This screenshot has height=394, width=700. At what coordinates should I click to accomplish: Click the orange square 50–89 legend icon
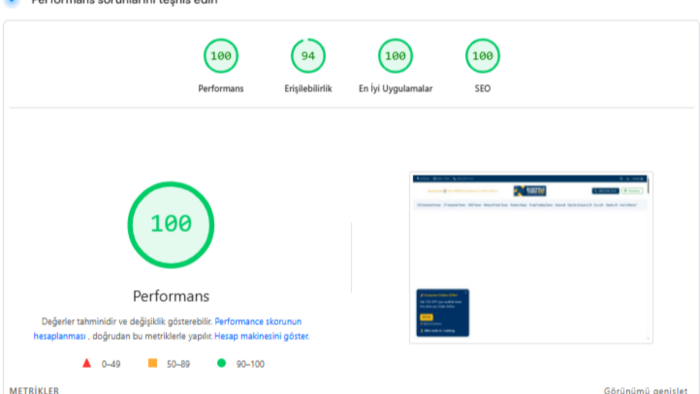coord(153,363)
